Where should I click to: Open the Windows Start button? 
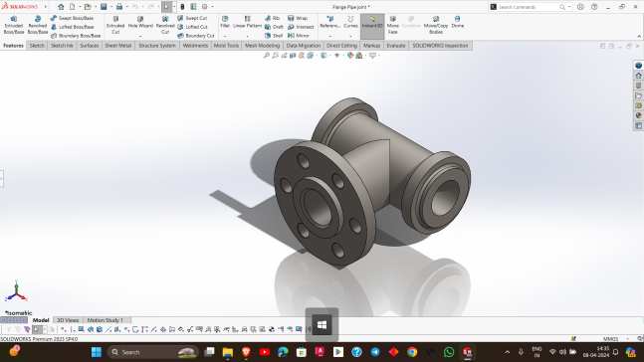[x=97, y=352]
